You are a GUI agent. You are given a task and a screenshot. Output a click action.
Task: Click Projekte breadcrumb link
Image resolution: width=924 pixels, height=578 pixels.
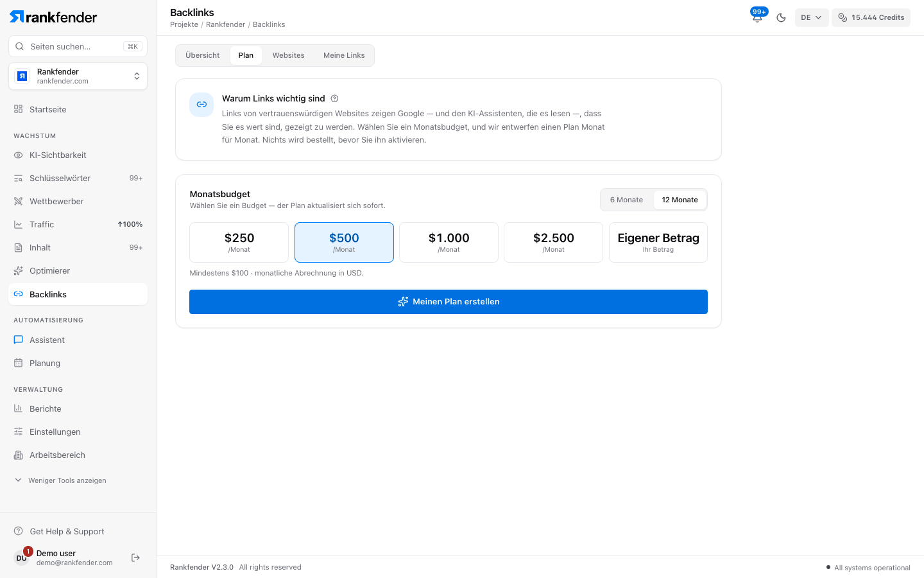coord(184,24)
